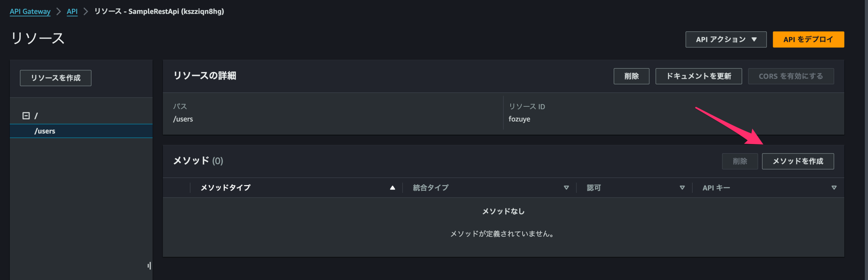Click the 削除 button in the メソッド section
Viewport: 868px width, 280px height.
pos(740,161)
